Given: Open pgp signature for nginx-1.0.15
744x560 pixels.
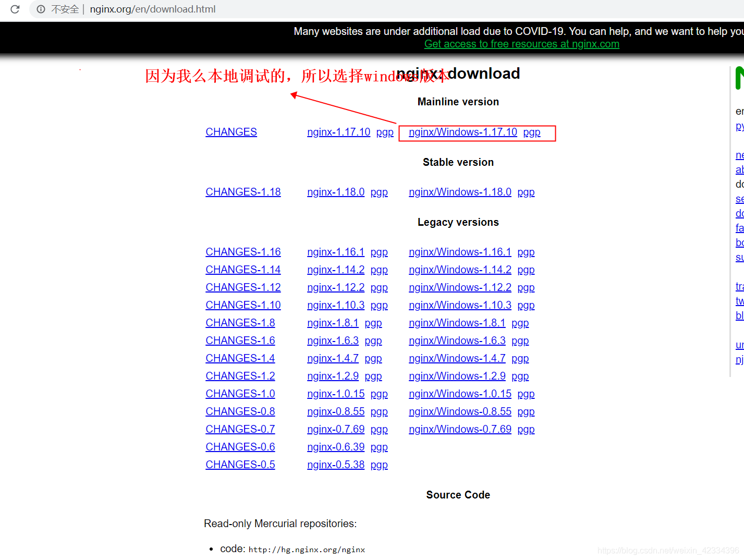Looking at the screenshot, I should [379, 394].
